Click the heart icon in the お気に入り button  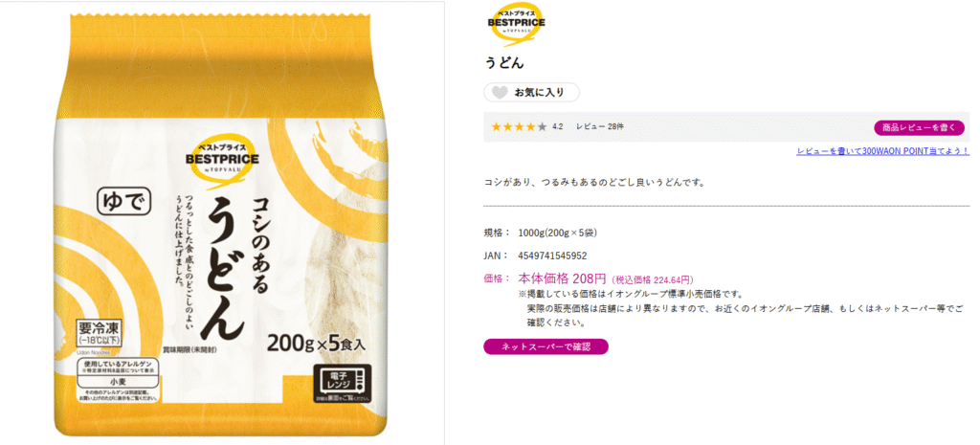click(x=500, y=93)
